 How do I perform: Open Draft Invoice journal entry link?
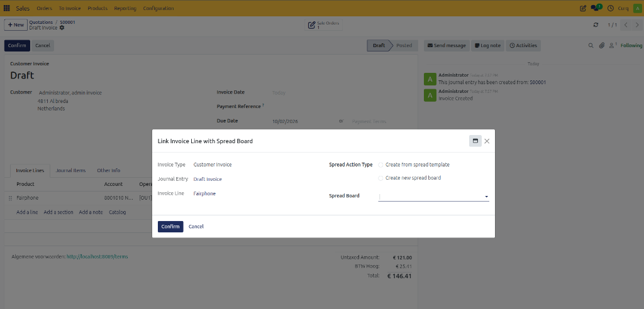point(208,180)
